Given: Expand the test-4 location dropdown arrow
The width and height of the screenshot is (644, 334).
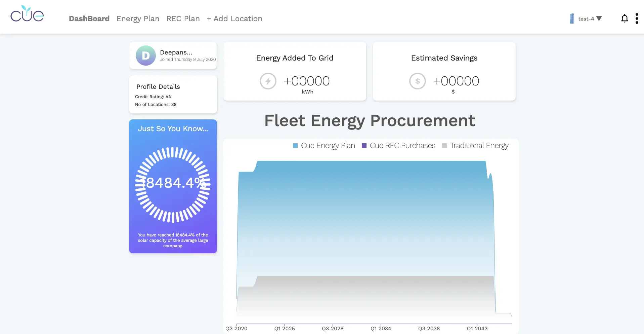Looking at the screenshot, I should (x=600, y=19).
